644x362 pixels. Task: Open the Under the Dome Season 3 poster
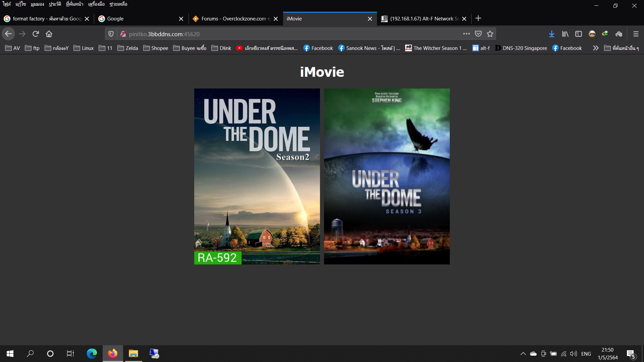pos(387,176)
